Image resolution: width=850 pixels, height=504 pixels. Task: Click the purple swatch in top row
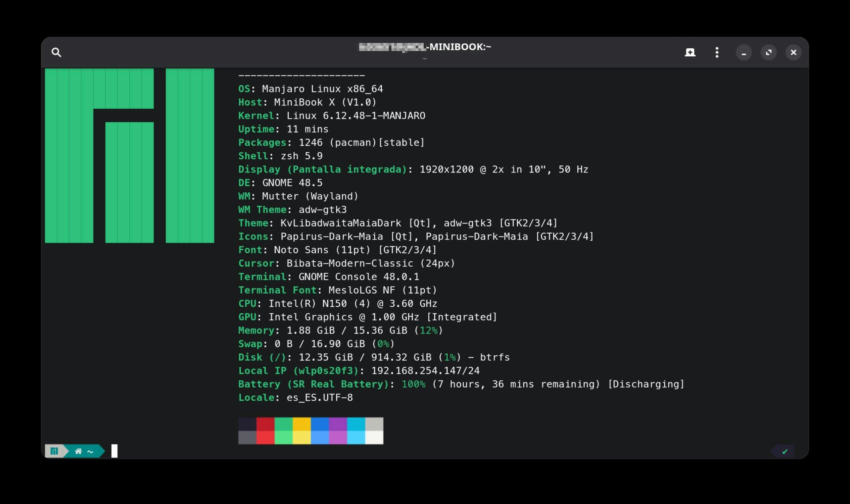click(x=338, y=424)
